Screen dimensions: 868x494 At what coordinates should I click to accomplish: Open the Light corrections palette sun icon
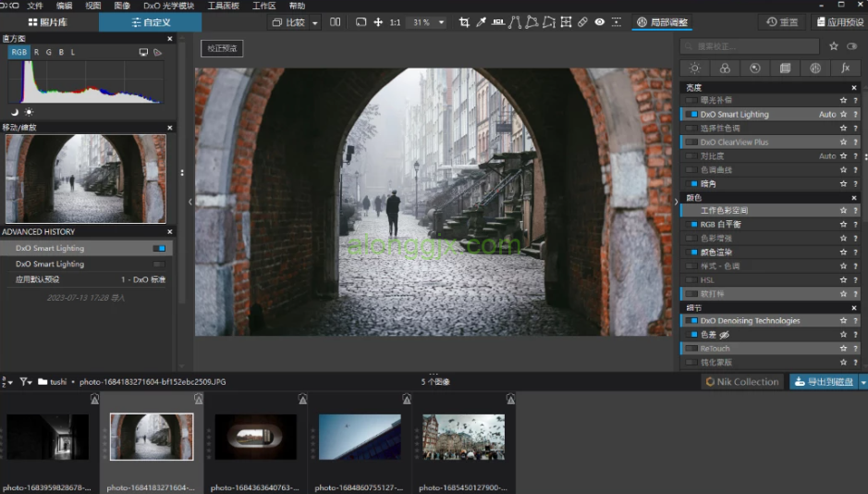coord(694,68)
